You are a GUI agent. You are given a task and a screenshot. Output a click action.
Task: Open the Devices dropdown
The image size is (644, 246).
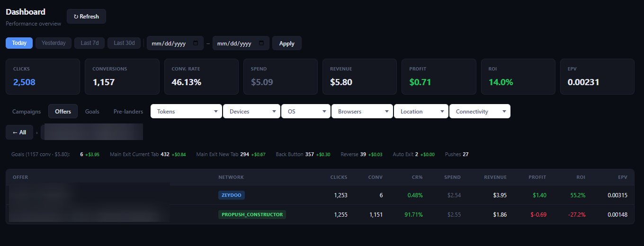click(251, 112)
